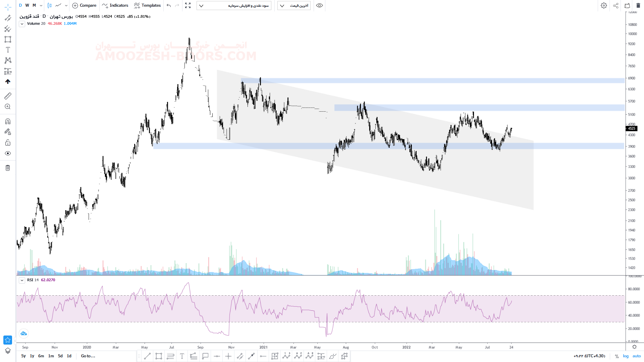Toggle Hide All Drawings eye in sidebar

(8, 154)
